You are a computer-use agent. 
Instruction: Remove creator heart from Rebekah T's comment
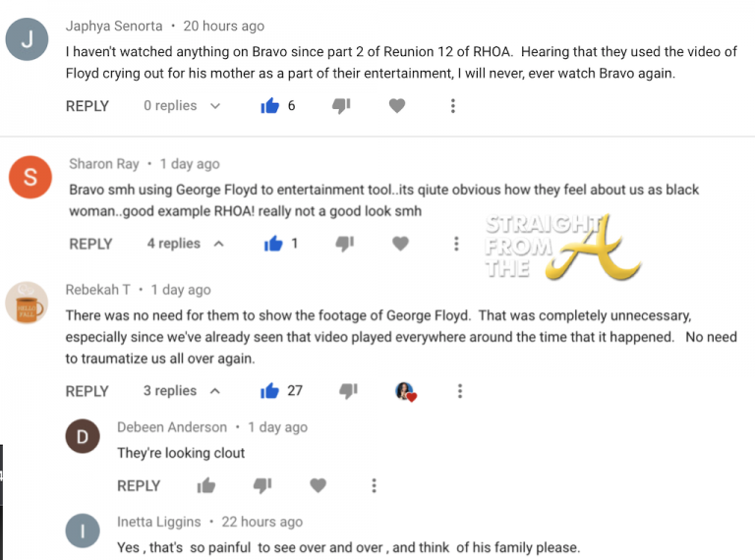pyautogui.click(x=405, y=391)
